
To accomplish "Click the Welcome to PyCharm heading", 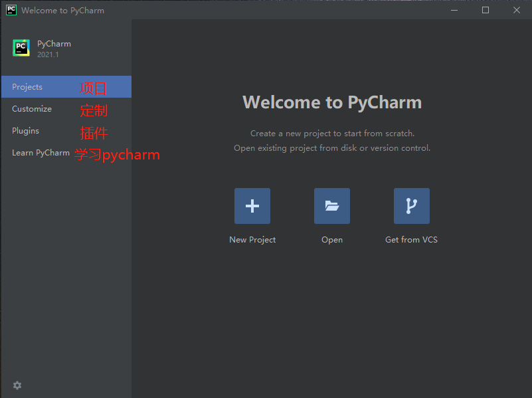I will pos(332,102).
